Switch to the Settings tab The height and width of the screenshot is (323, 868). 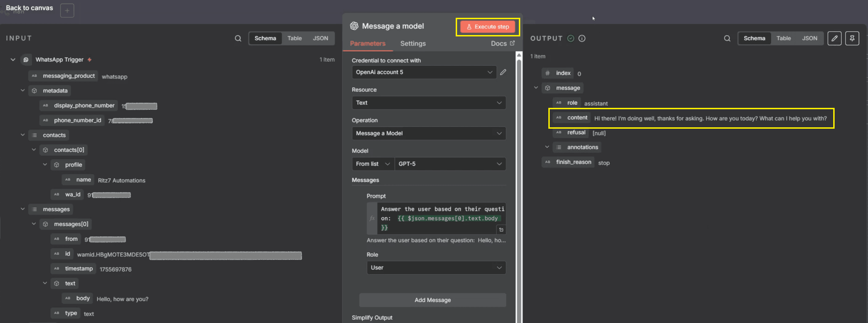[413, 43]
